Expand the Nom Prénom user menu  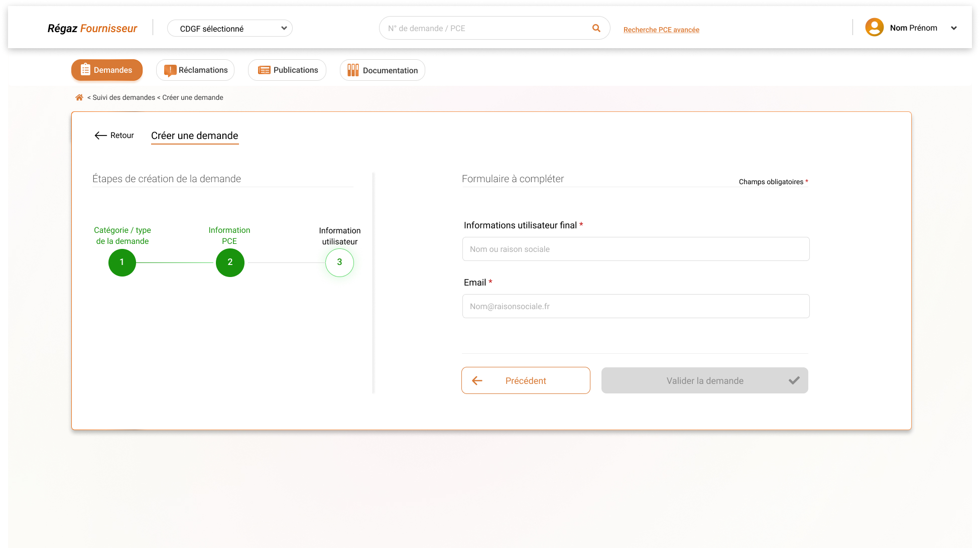coord(953,28)
